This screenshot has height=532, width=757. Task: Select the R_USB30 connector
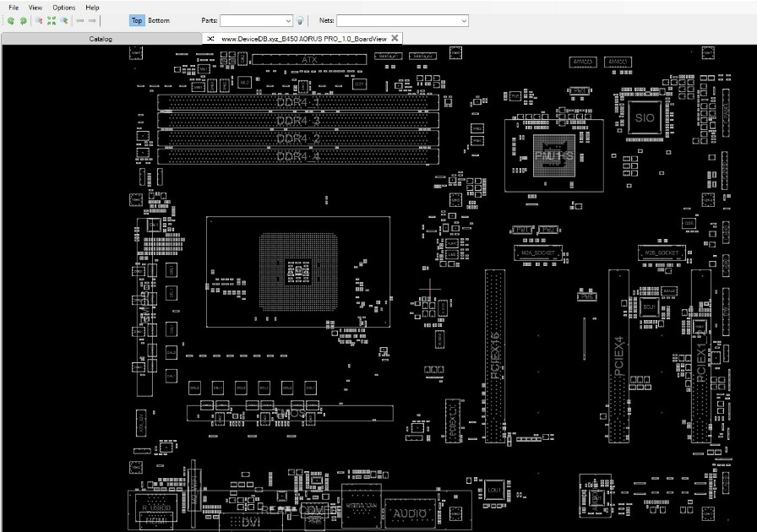point(156,508)
